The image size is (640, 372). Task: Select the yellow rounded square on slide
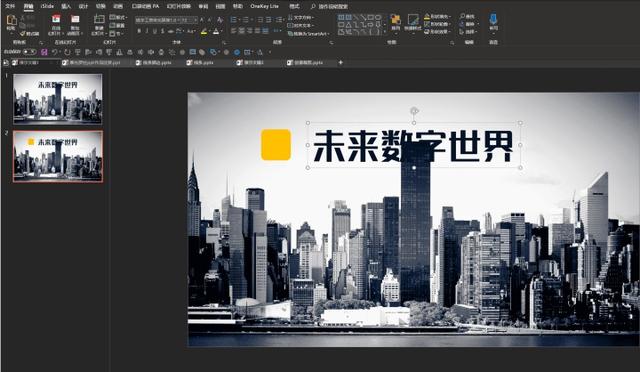pos(276,145)
